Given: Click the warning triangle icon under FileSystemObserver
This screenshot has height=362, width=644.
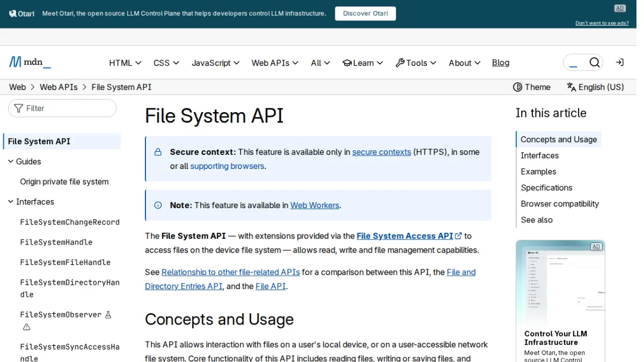Looking at the screenshot, I should tap(26, 327).
